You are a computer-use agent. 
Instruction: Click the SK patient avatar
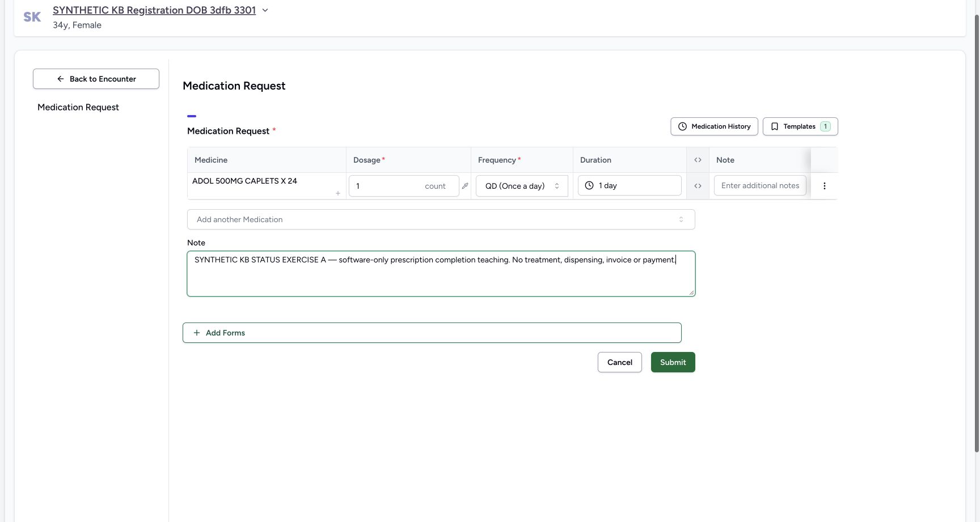click(32, 17)
